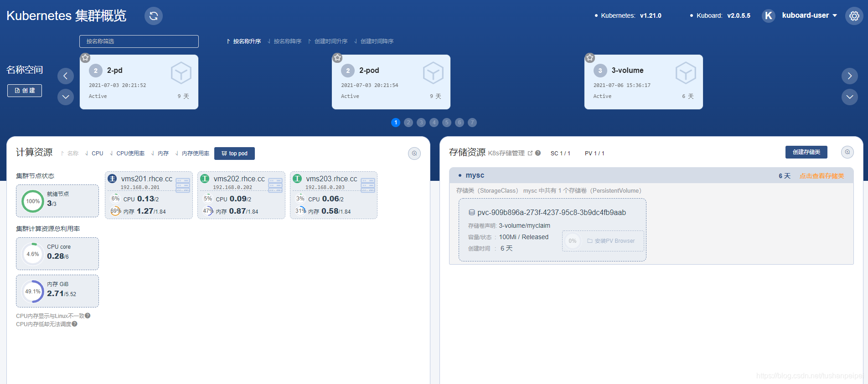The height and width of the screenshot is (384, 868).
Task: Click the 创建 namespace button
Action: [25, 91]
